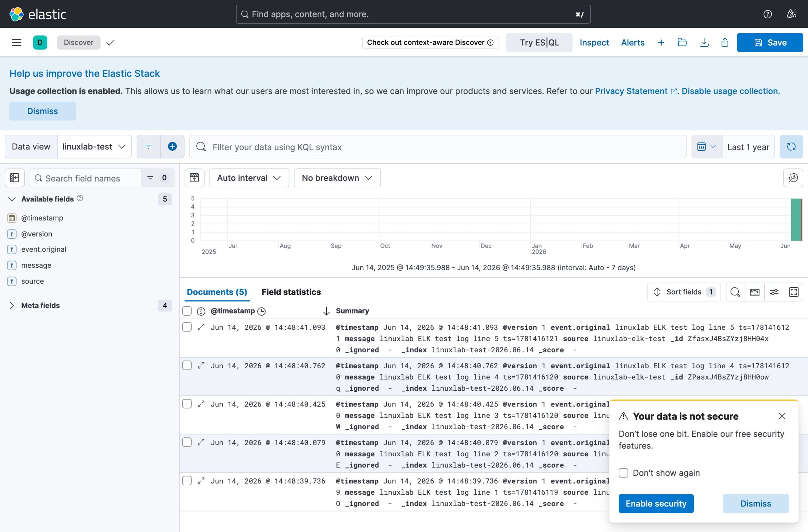Select the 14:48:39.736 row checkbox

pyautogui.click(x=187, y=481)
